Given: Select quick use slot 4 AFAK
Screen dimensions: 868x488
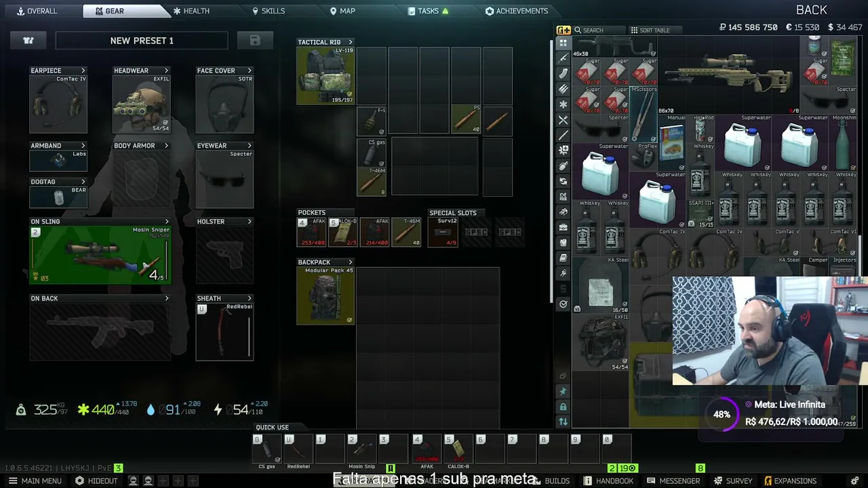Looking at the screenshot, I should pos(427,449).
